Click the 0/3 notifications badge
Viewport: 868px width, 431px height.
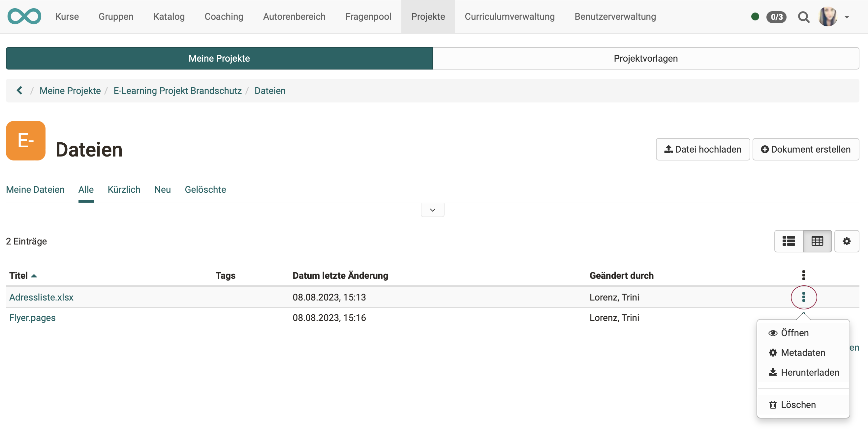776,16
